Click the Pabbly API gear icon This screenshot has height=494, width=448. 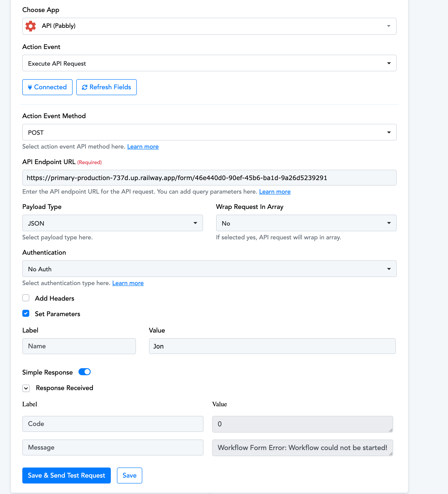31,26
